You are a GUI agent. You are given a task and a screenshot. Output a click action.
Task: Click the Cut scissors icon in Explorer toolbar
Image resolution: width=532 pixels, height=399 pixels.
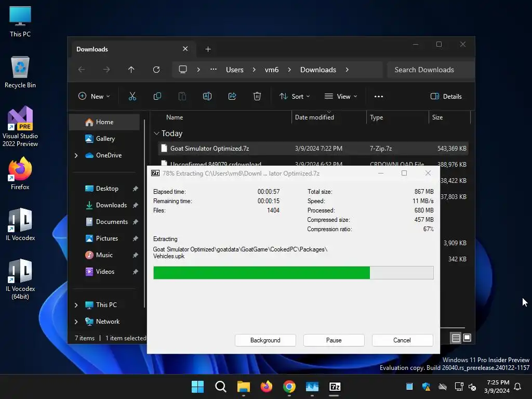[132, 96]
